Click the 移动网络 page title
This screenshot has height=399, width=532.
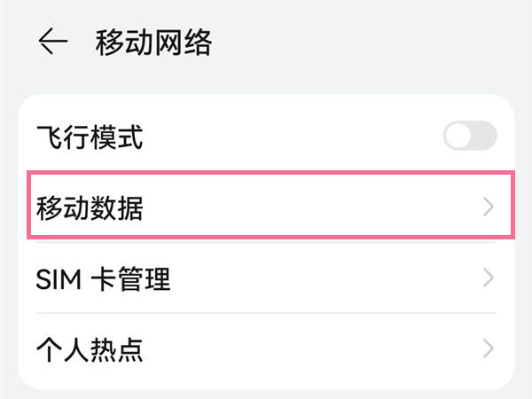coord(153,42)
